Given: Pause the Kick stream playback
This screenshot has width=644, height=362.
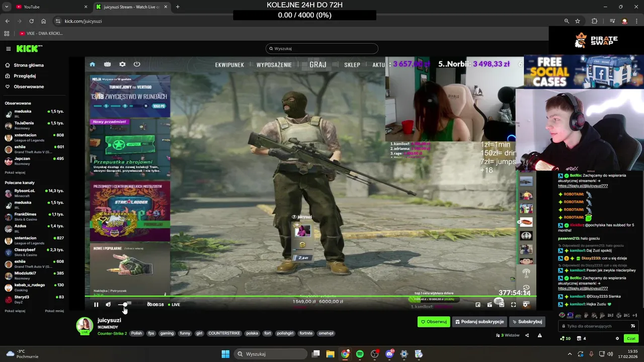Looking at the screenshot, I should [x=96, y=305].
